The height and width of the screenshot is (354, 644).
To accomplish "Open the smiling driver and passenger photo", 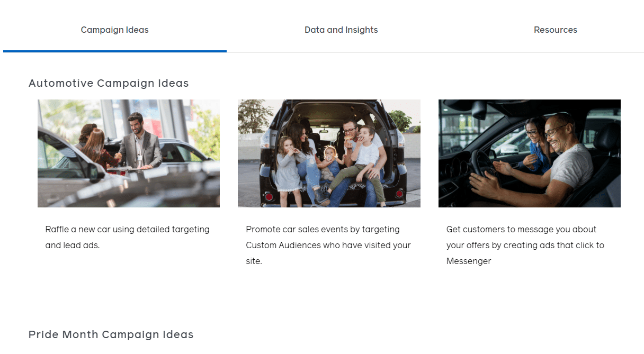I will pyautogui.click(x=529, y=153).
